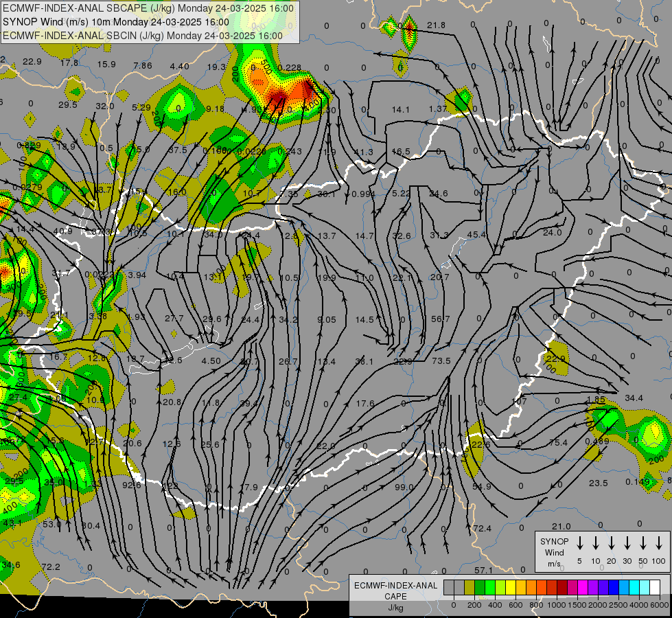Select the dark red CAPE legend swatch
The image size is (672, 618).
[x=562, y=588]
